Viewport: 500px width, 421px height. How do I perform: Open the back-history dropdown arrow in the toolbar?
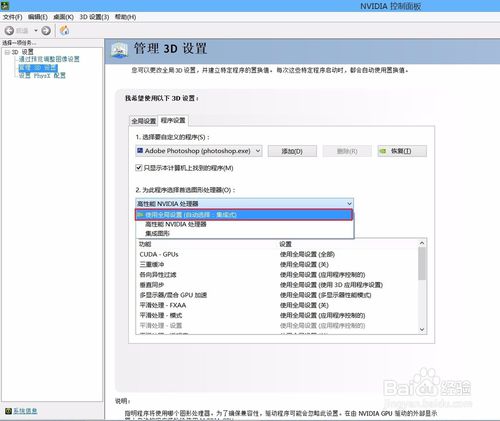pyautogui.click(x=36, y=31)
